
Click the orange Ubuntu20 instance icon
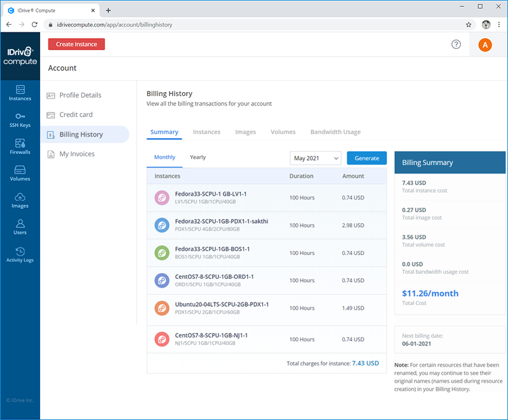click(162, 308)
